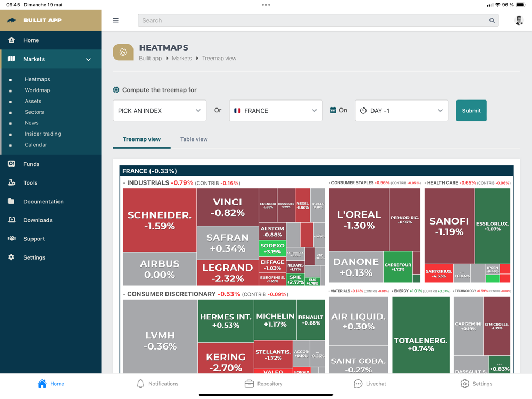Open the Pick an Index dropdown

click(x=160, y=111)
